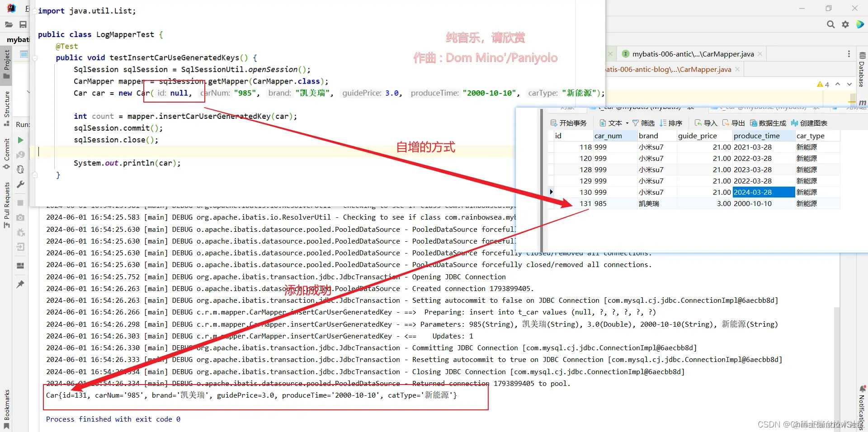Image resolution: width=868 pixels, height=432 pixels.
Task: Click the 导出 export button
Action: tap(733, 123)
